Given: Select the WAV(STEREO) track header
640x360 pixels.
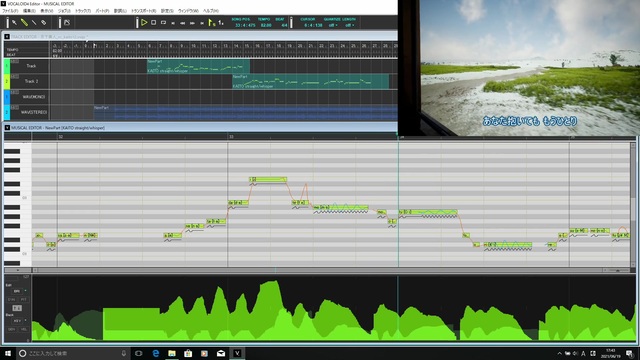Looking at the screenshot, I should tap(30, 112).
